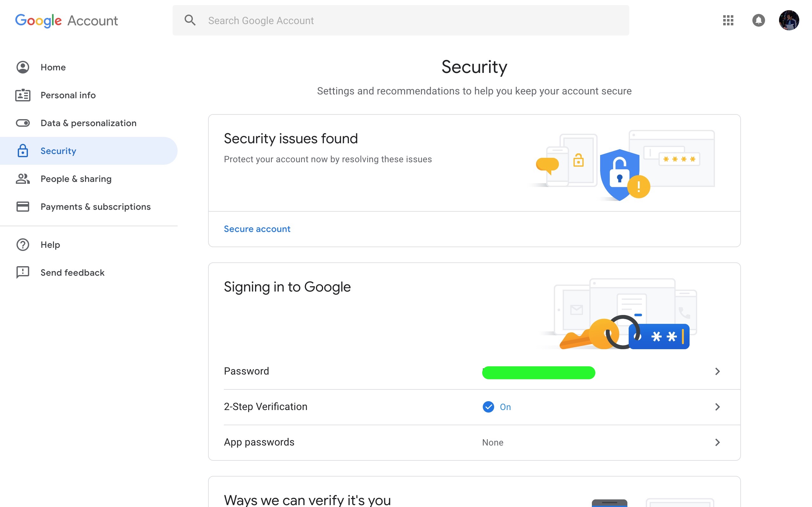
Task: Click the Security lock icon in sidebar
Action: click(22, 151)
